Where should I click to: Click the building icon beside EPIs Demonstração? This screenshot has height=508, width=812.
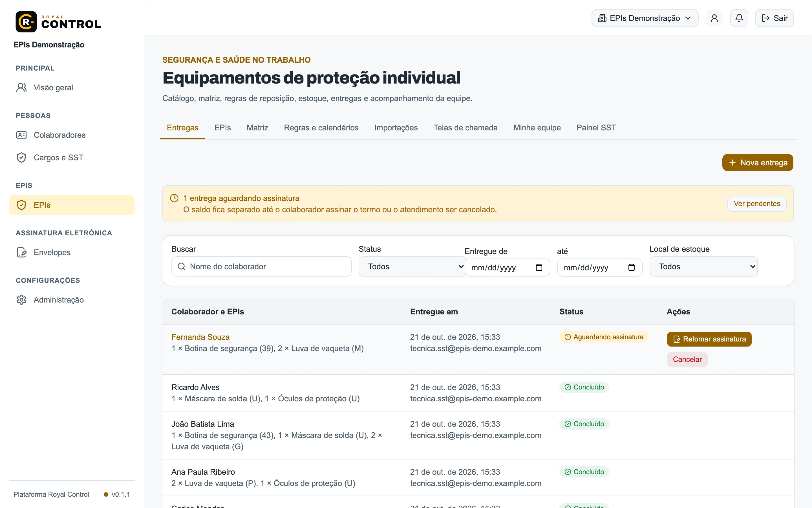[602, 18]
